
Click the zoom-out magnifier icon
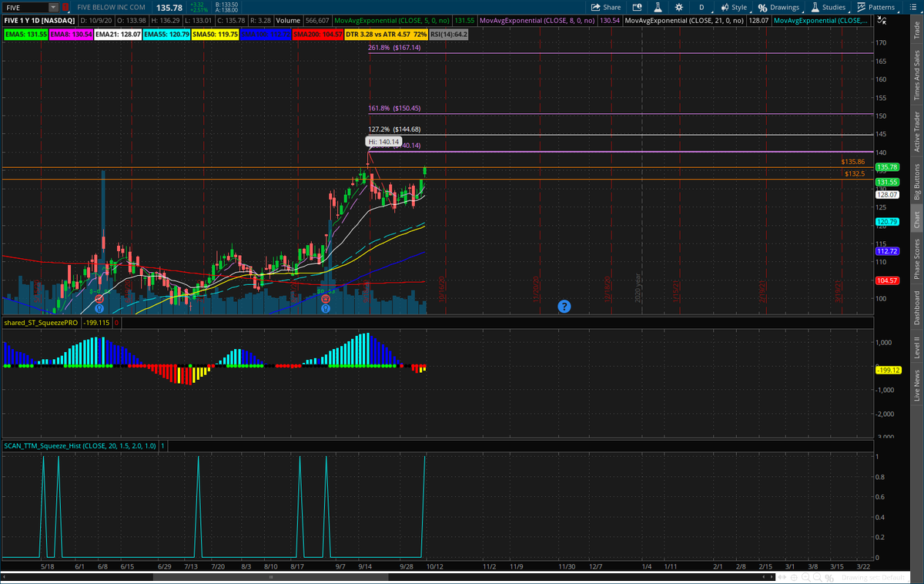[817, 576]
